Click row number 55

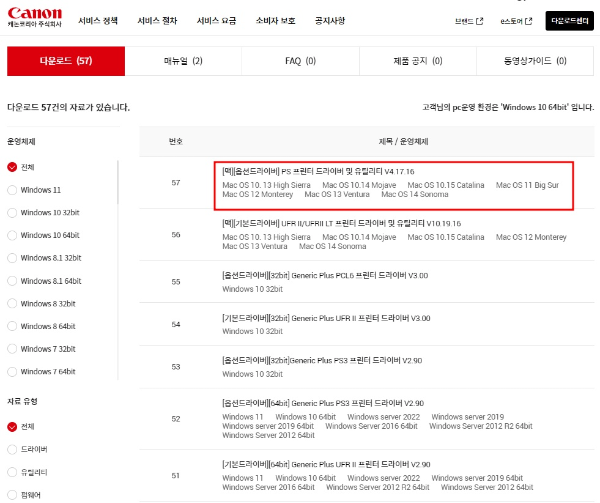click(x=176, y=282)
